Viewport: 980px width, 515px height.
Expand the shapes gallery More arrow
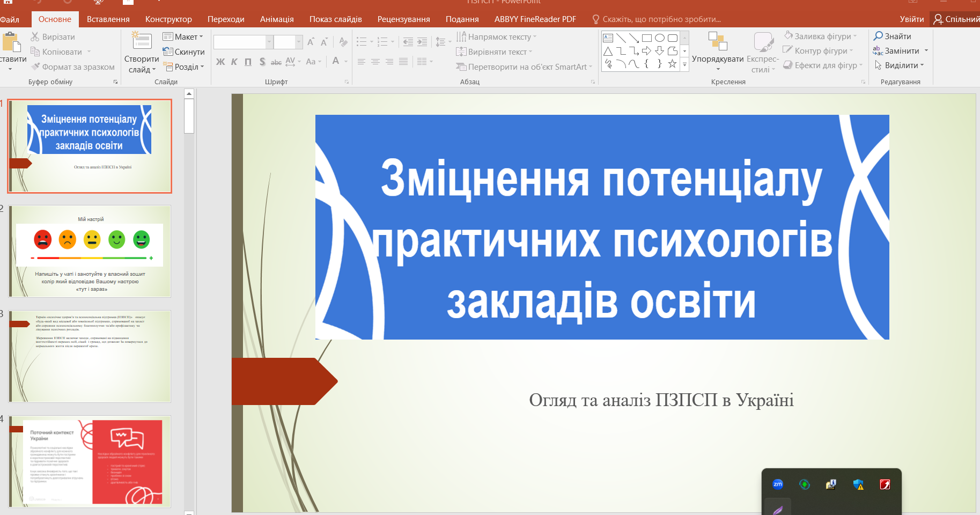pos(684,64)
